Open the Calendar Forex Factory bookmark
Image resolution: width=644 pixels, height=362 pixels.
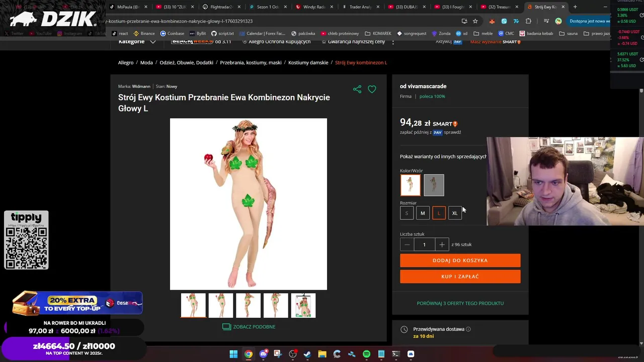tap(262, 34)
